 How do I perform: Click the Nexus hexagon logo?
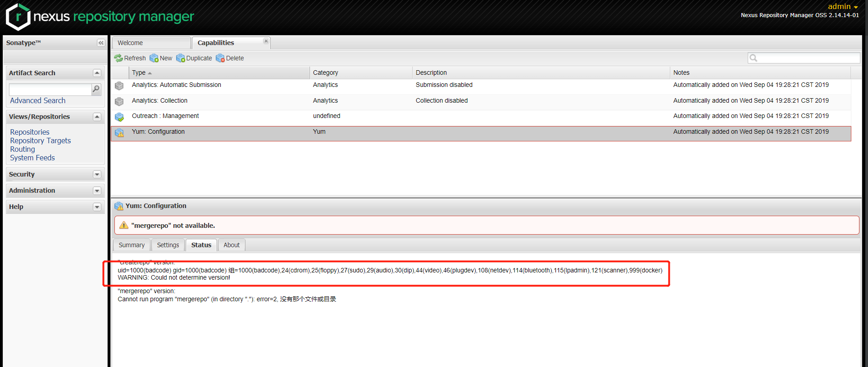pos(18,17)
